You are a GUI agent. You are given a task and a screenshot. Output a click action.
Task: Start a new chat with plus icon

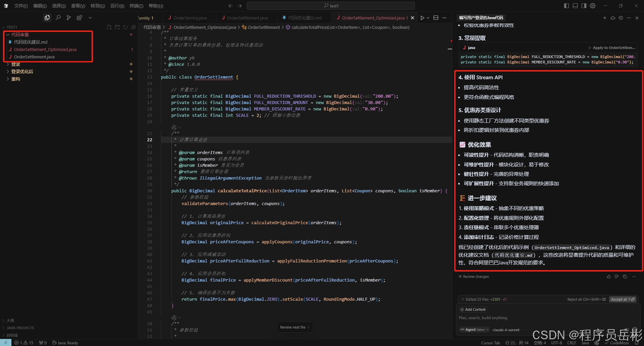click(x=605, y=18)
